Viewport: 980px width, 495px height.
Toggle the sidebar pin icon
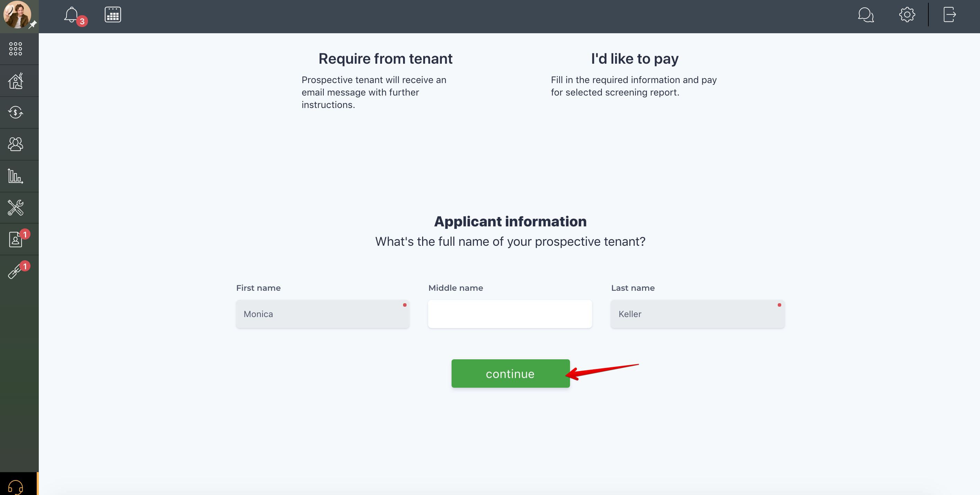33,24
